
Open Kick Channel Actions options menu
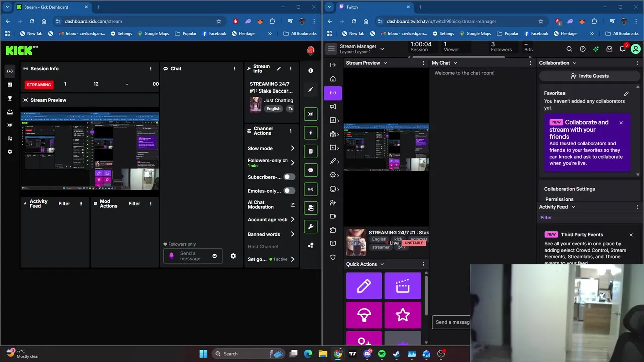click(290, 131)
